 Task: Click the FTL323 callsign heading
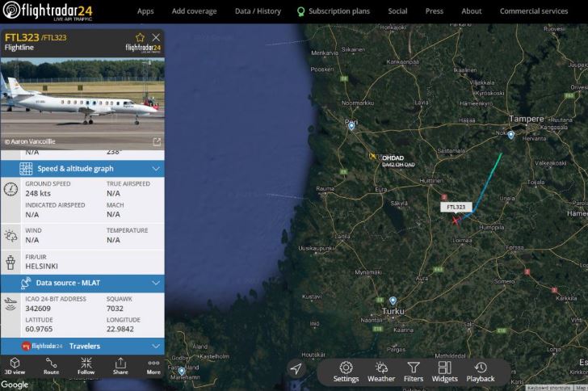tap(22, 37)
